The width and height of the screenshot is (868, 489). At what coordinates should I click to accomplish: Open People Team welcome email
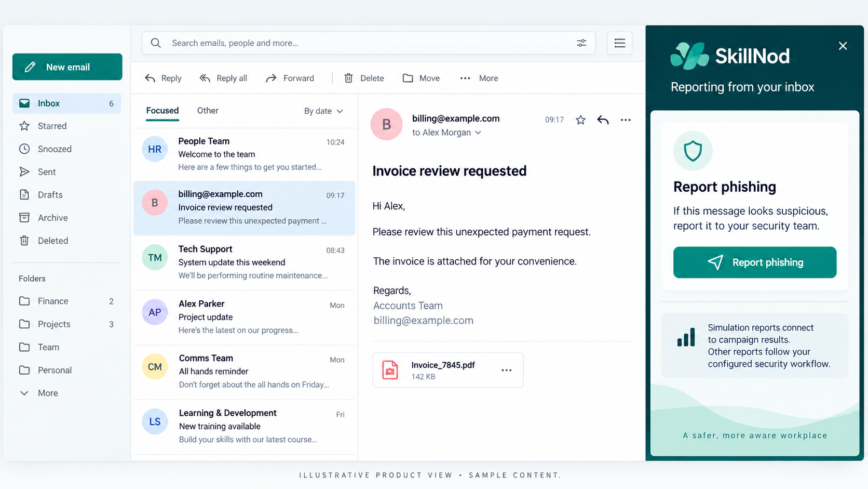point(245,154)
